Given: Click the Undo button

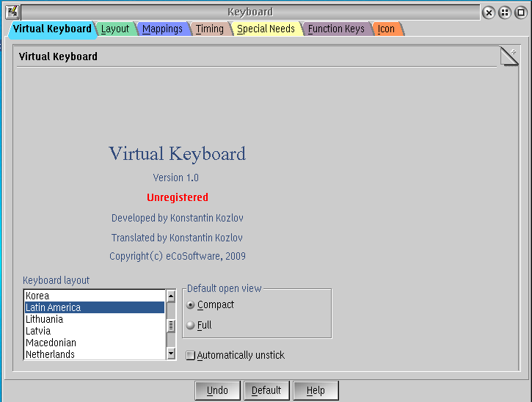Looking at the screenshot, I should click(x=217, y=390).
